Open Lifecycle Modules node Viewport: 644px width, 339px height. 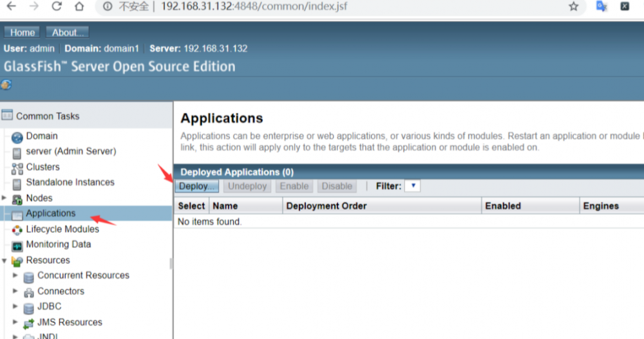coord(62,229)
